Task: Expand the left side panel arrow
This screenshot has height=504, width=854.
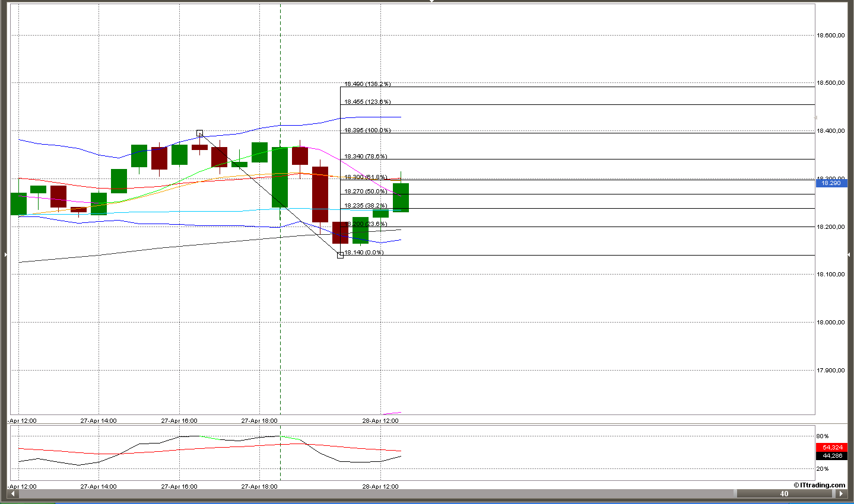Action: (x=5, y=254)
